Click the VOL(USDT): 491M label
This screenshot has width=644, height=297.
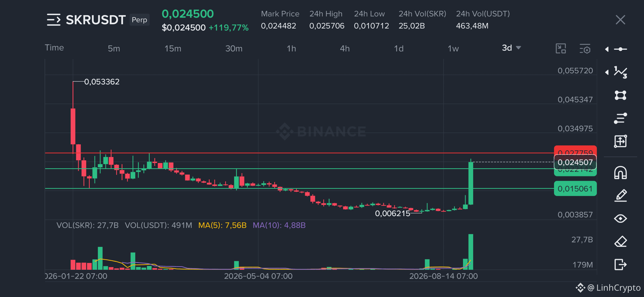158,225
